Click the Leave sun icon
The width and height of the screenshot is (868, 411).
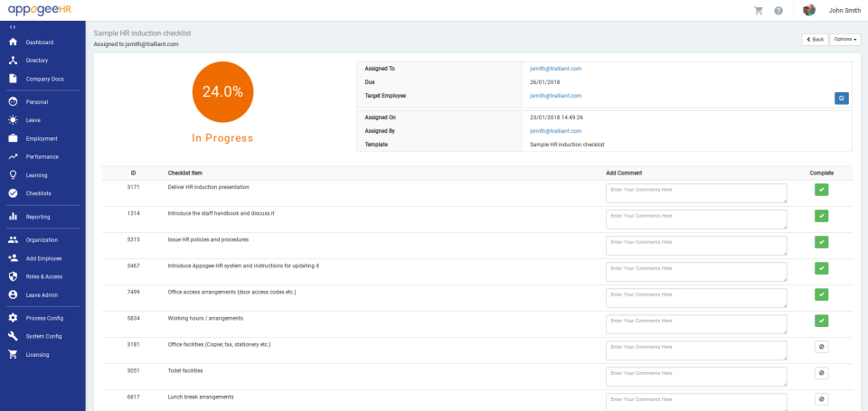14,120
